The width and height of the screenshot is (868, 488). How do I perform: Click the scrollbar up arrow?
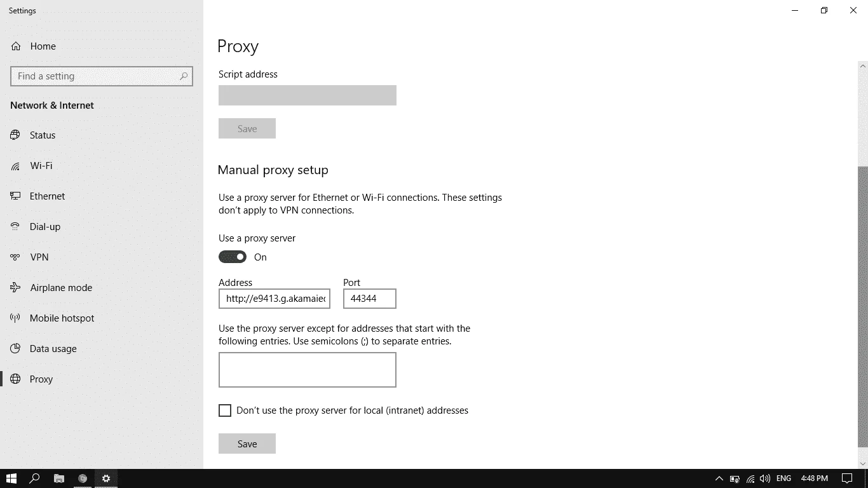click(x=863, y=65)
